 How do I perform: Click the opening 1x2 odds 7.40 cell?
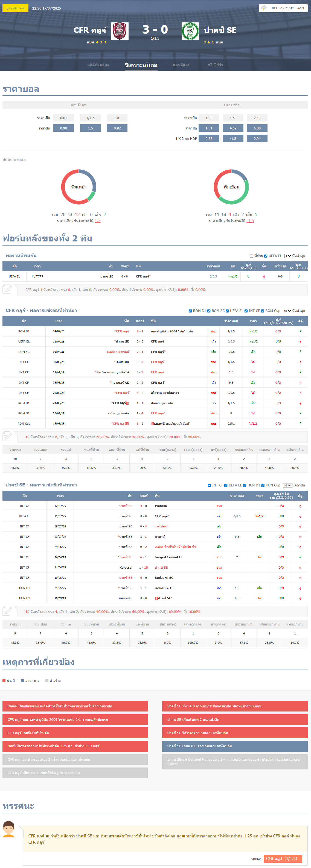[x=257, y=118]
